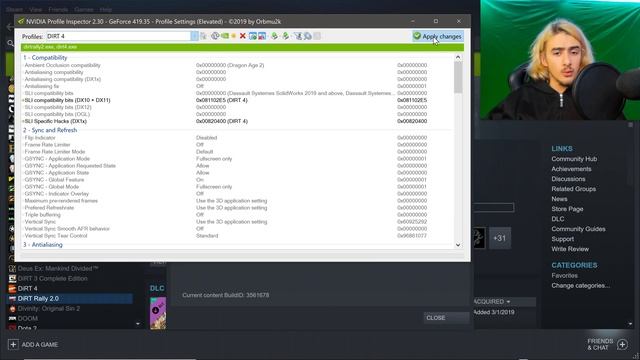The width and height of the screenshot is (640, 360).
Task: Select DiRT Rally 2.0 in Steam library
Action: (70, 298)
